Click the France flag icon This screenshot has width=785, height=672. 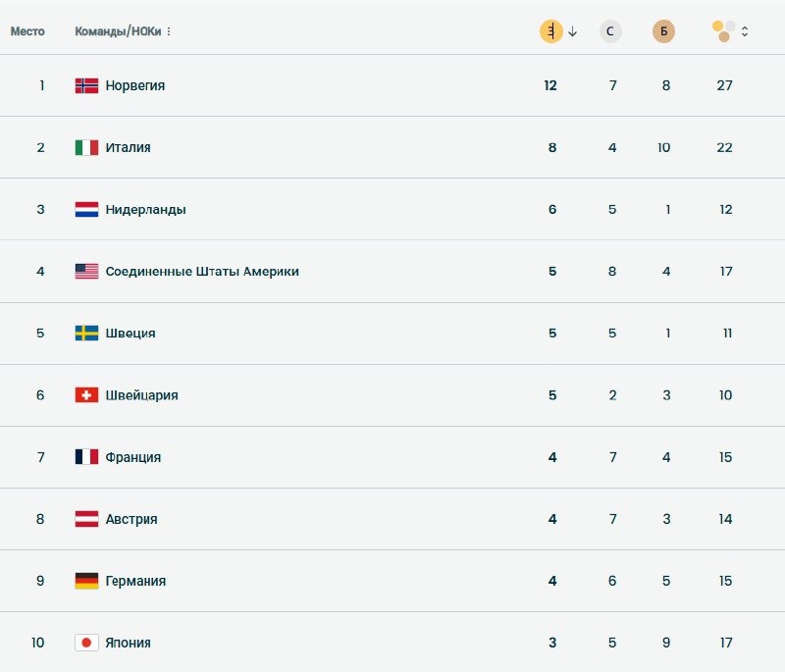pyautogui.click(x=86, y=456)
